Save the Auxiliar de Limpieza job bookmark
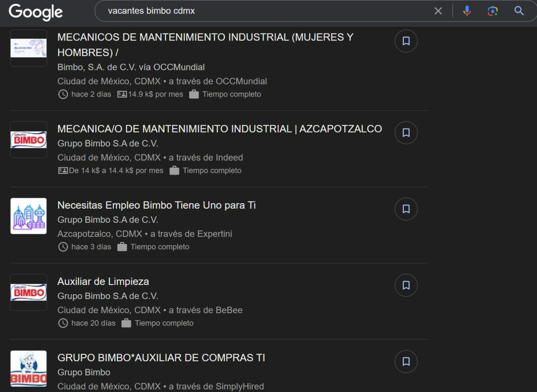The image size is (537, 392). pos(406,285)
